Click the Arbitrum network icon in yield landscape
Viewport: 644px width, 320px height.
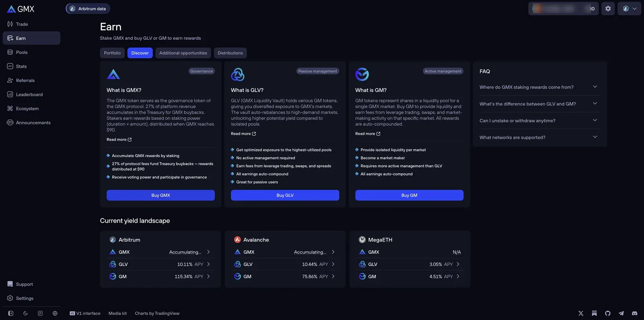point(113,240)
